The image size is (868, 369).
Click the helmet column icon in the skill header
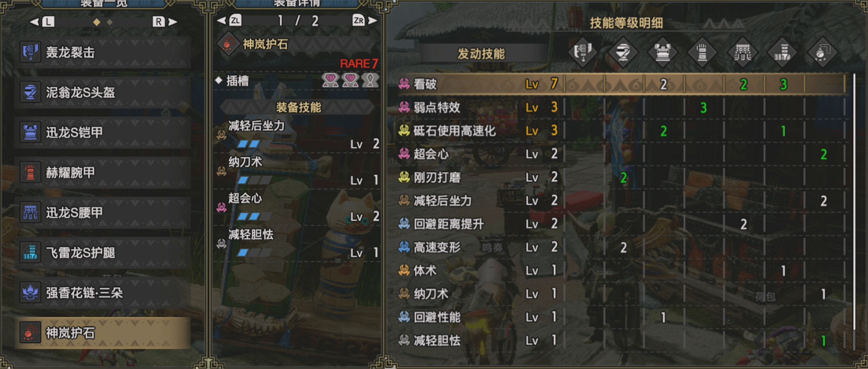point(623,52)
